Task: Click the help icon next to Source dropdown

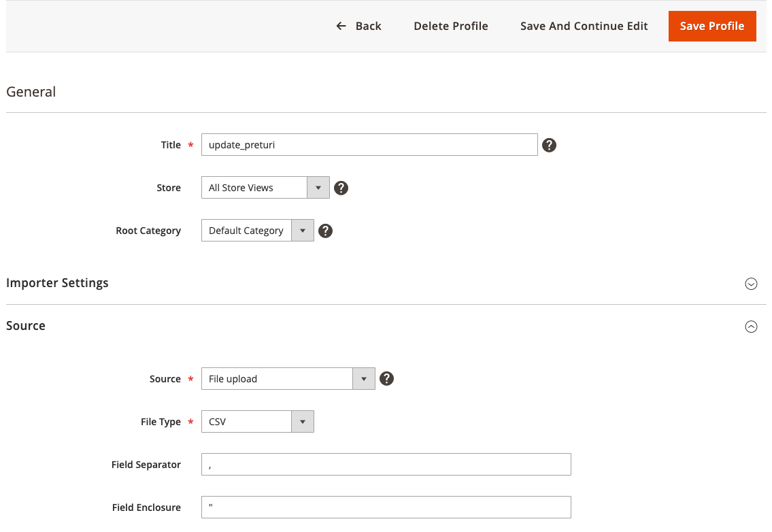Action: tap(386, 379)
